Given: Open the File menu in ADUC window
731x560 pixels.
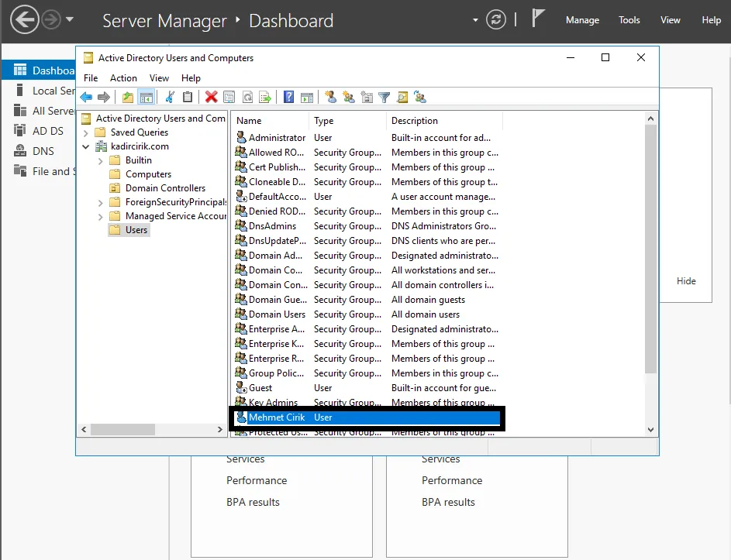Looking at the screenshot, I should click(91, 77).
